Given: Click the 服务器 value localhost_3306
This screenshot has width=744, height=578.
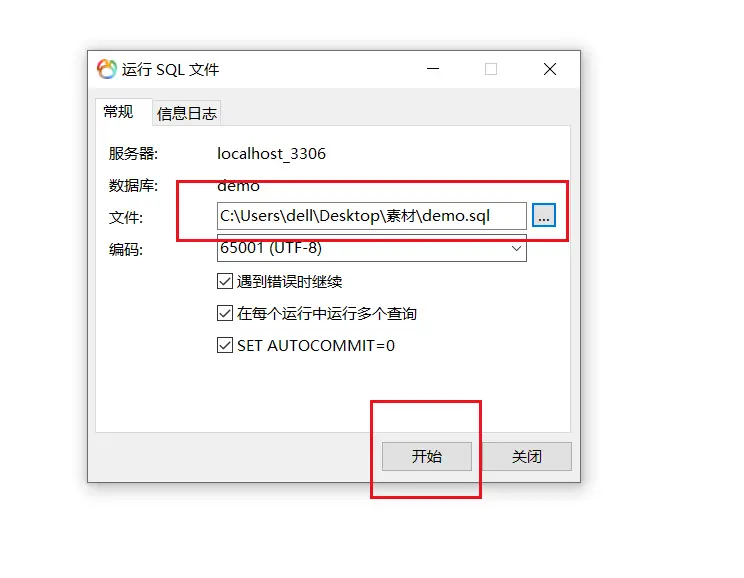Looking at the screenshot, I should (271, 154).
